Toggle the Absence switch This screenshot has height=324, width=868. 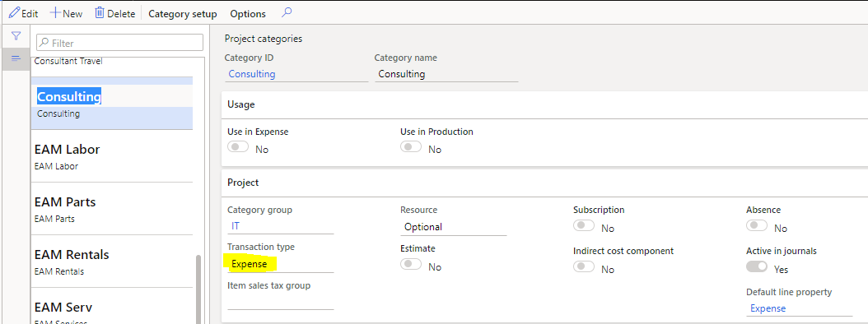pos(757,225)
